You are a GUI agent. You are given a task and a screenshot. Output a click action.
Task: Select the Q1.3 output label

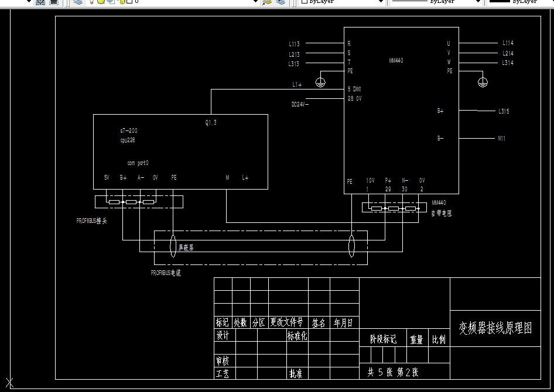211,123
